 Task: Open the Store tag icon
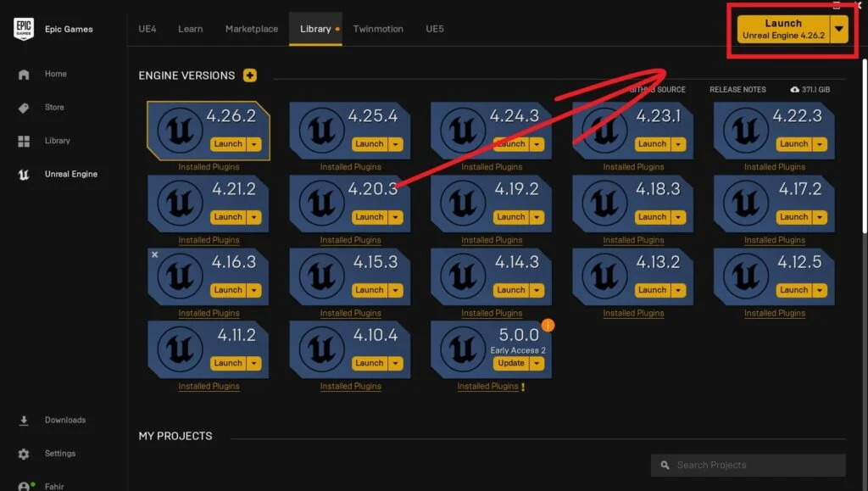point(23,108)
